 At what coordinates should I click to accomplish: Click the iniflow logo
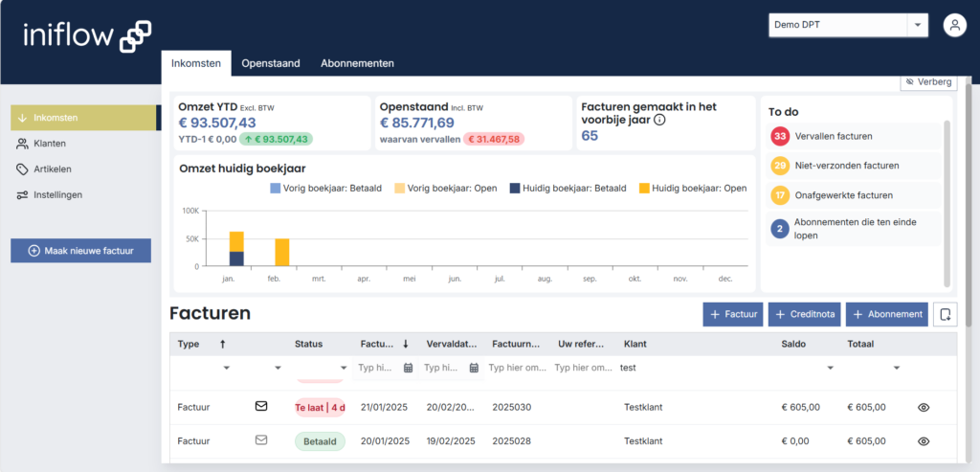point(87,35)
